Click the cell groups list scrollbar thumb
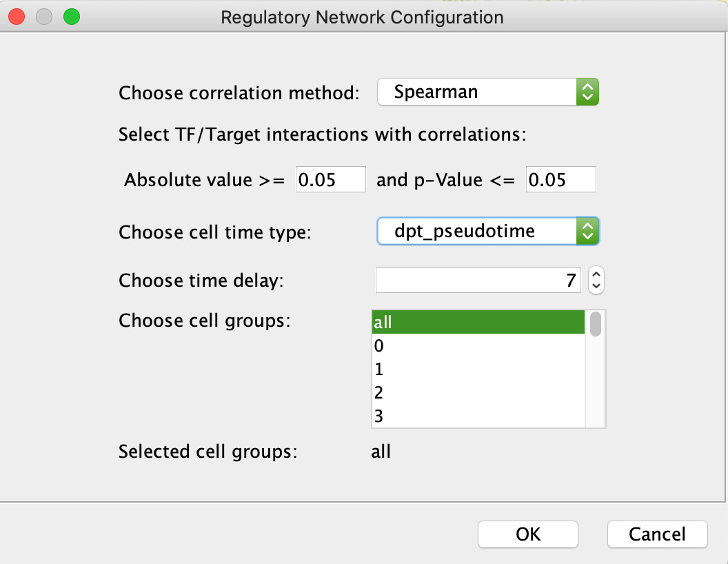Viewport: 728px width, 564px height. 595,324
